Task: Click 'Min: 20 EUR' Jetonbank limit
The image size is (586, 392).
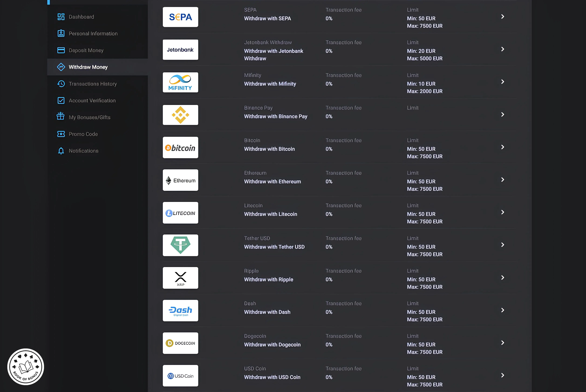Action: point(421,51)
